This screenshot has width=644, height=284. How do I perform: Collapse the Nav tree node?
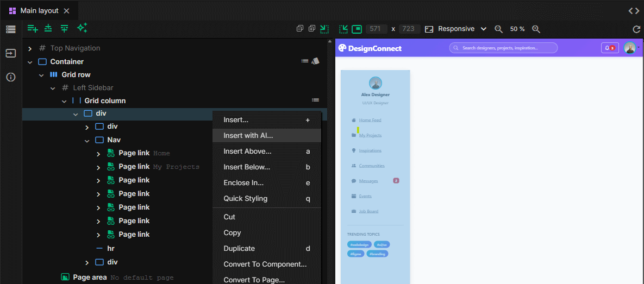87,140
